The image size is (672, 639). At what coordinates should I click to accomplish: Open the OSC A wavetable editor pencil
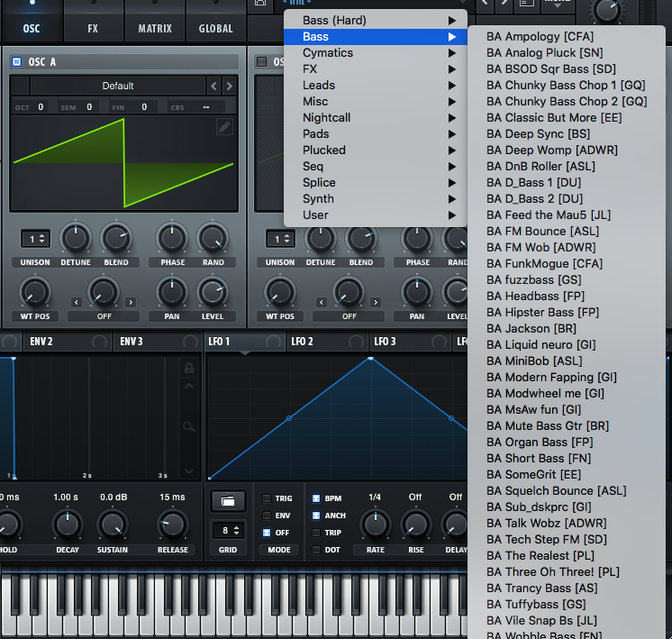point(224,127)
